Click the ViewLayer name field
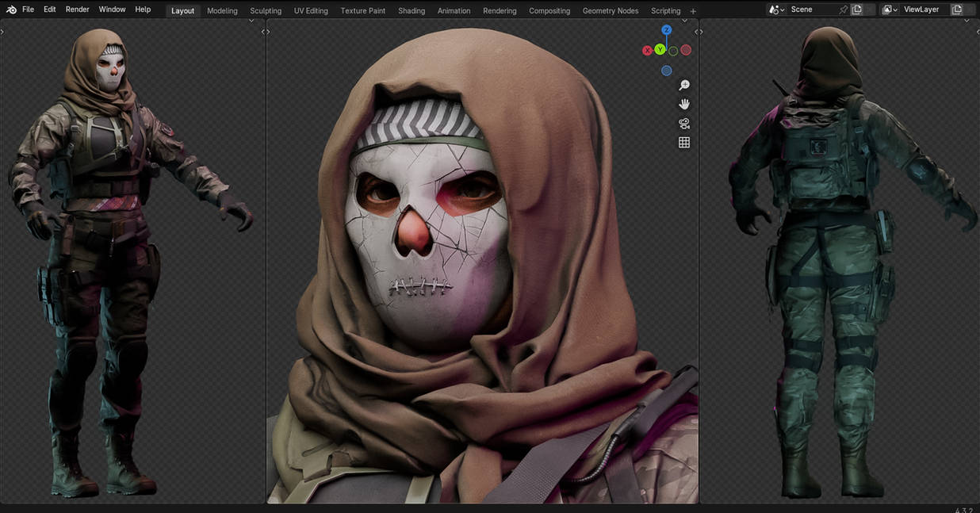The image size is (980, 513). [924, 10]
